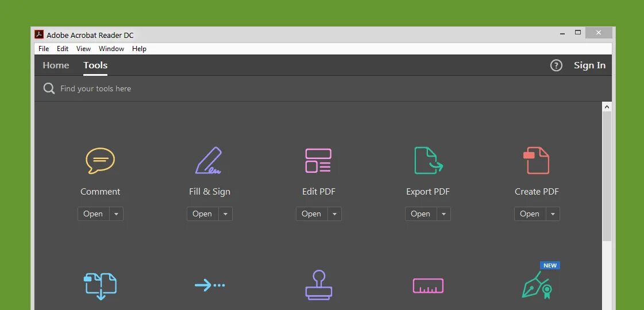The image size is (644, 310).
Task: Select the Fill & Sign pen icon
Action: [209, 161]
